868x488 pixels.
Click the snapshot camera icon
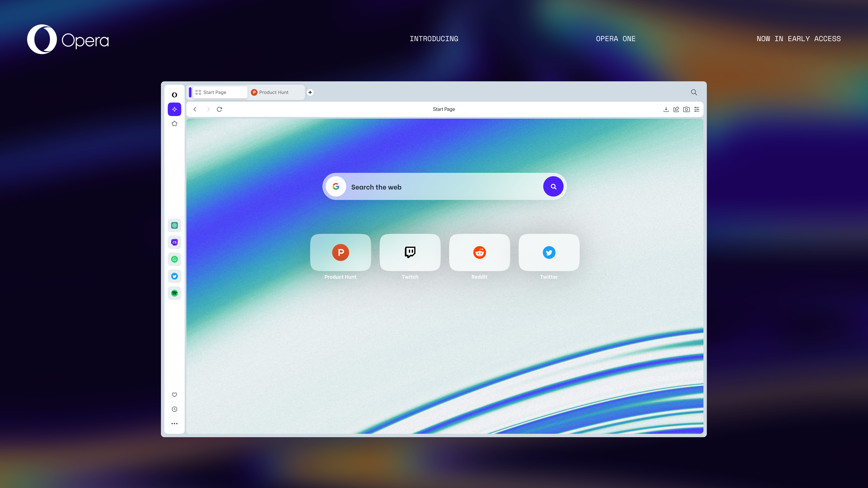coord(686,109)
